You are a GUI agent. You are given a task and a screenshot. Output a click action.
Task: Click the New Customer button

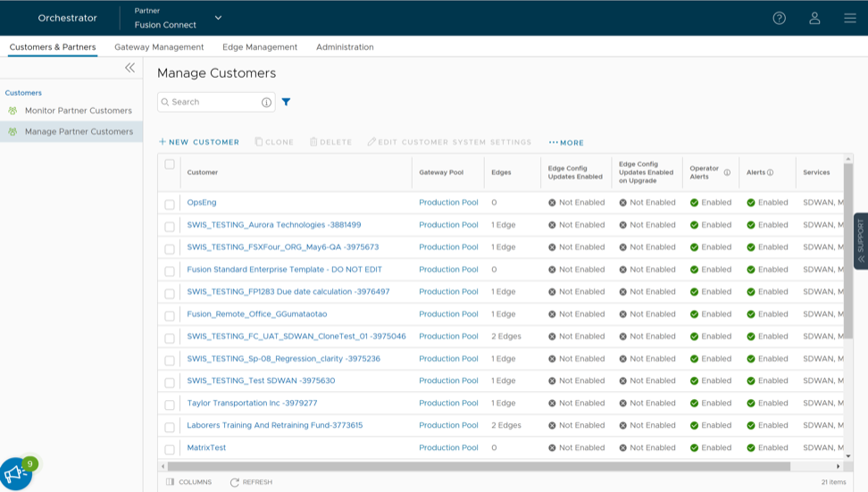[x=199, y=143]
